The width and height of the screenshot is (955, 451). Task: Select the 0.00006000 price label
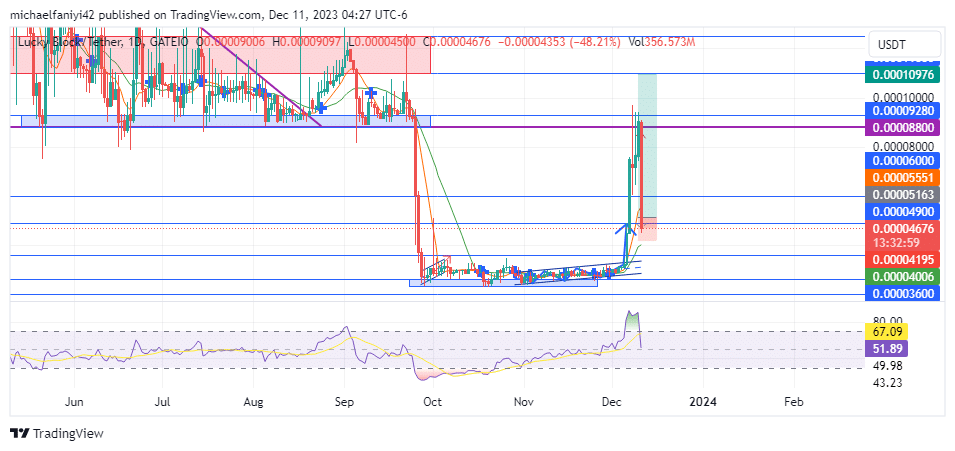(x=903, y=161)
